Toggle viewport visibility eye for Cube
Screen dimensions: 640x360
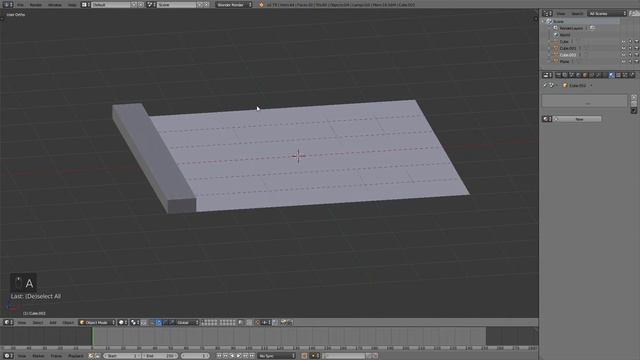(623, 42)
